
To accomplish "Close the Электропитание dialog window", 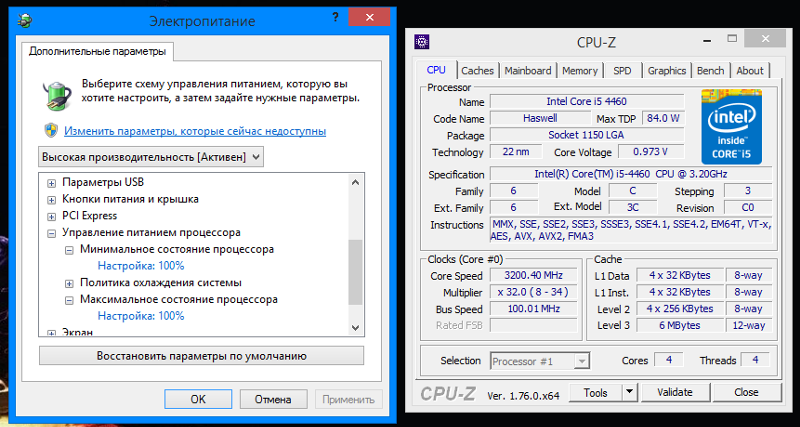I will (369, 18).
